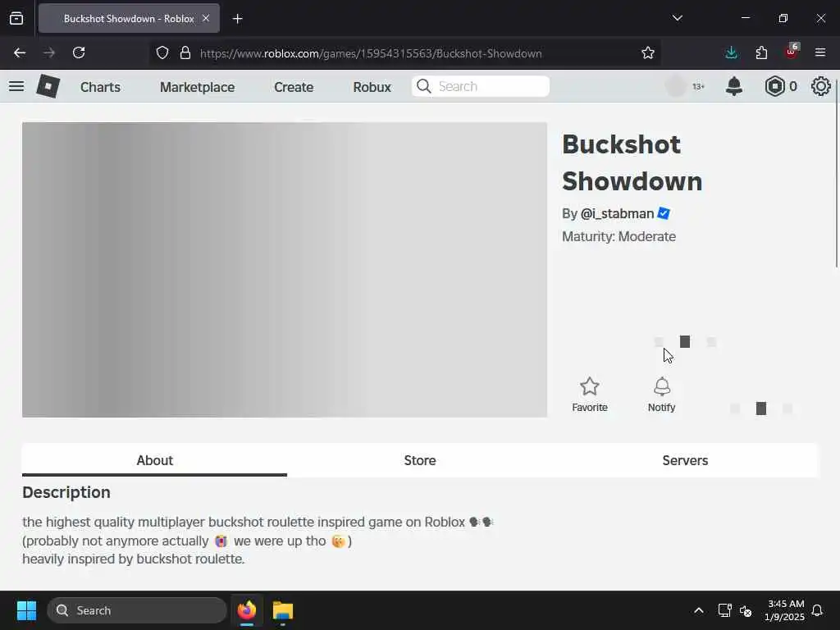Open the Firefox application menu
This screenshot has height=630, width=840.
click(x=820, y=52)
